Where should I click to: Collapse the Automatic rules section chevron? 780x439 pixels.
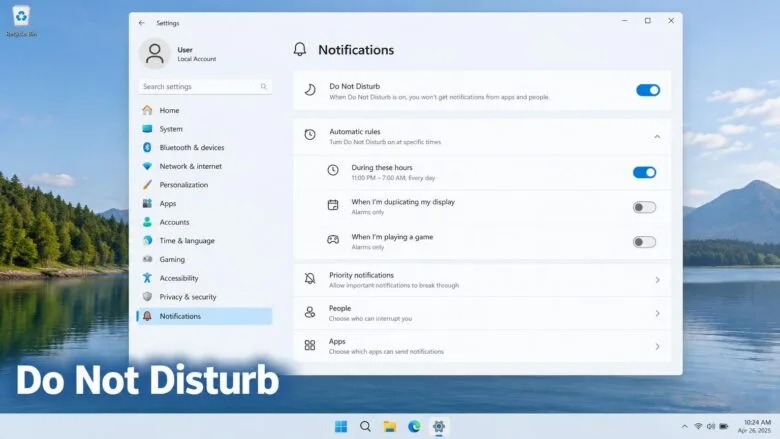[657, 137]
